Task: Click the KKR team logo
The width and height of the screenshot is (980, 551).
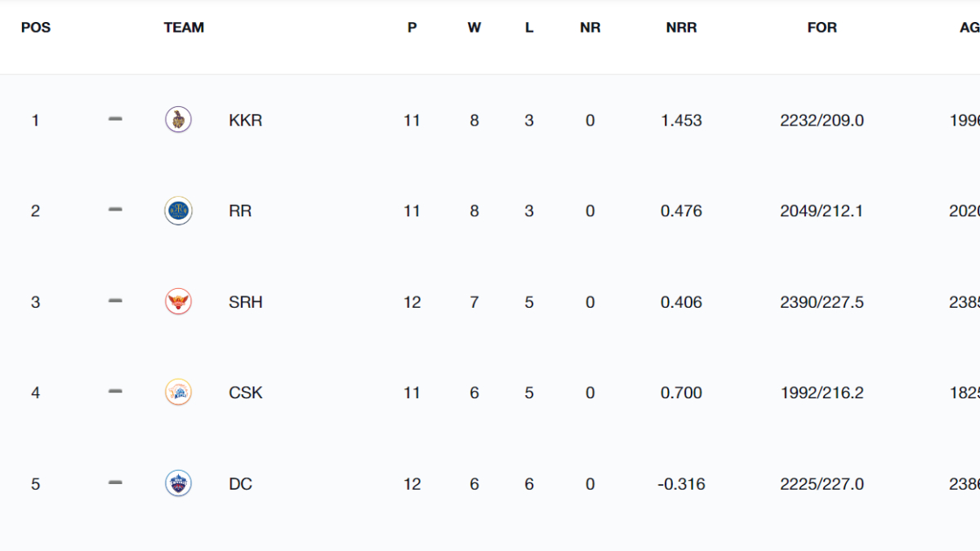Action: [x=178, y=120]
